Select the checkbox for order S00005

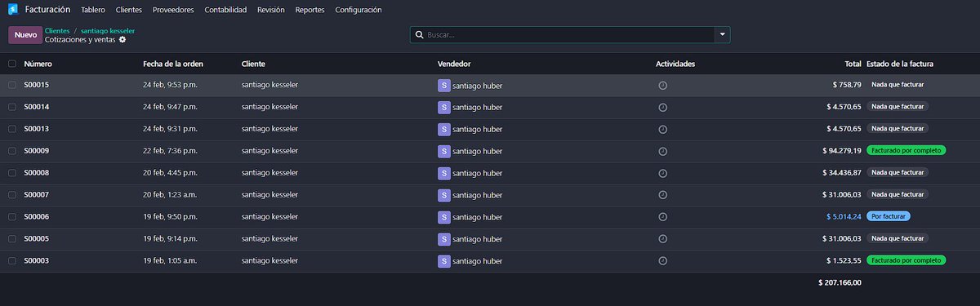coord(12,239)
